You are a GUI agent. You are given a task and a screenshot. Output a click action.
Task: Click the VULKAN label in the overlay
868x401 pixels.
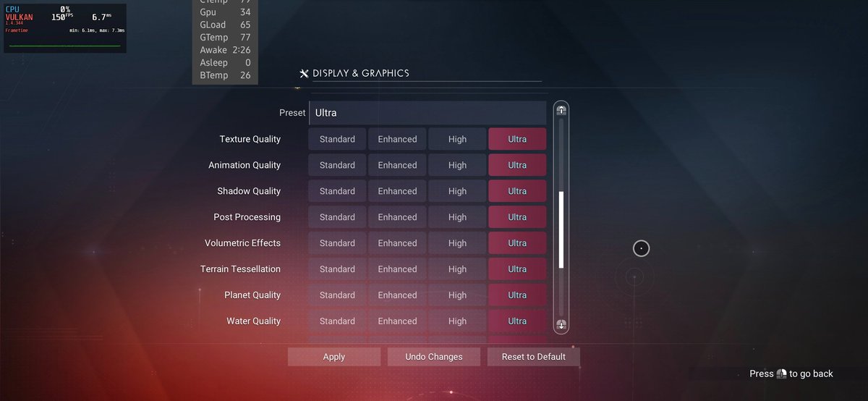(x=19, y=17)
